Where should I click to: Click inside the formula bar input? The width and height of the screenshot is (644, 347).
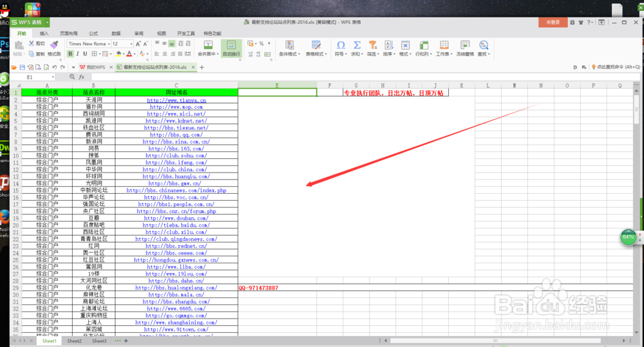coord(365,77)
